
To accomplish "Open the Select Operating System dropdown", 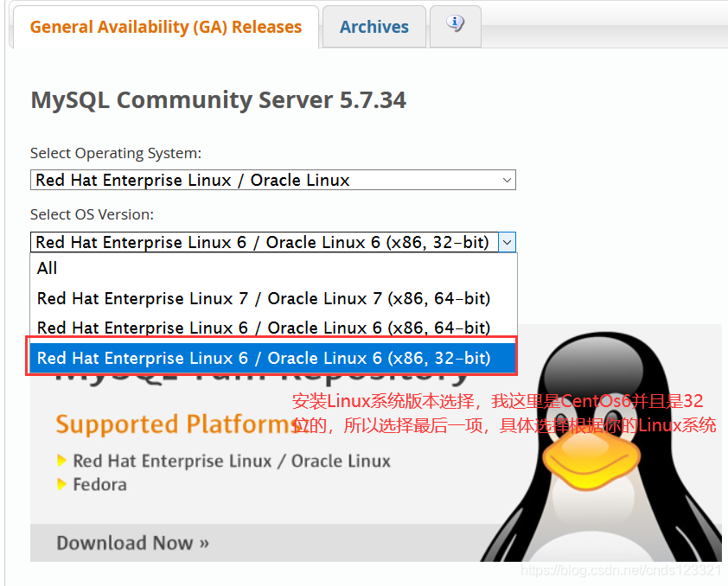I will tap(273, 180).
